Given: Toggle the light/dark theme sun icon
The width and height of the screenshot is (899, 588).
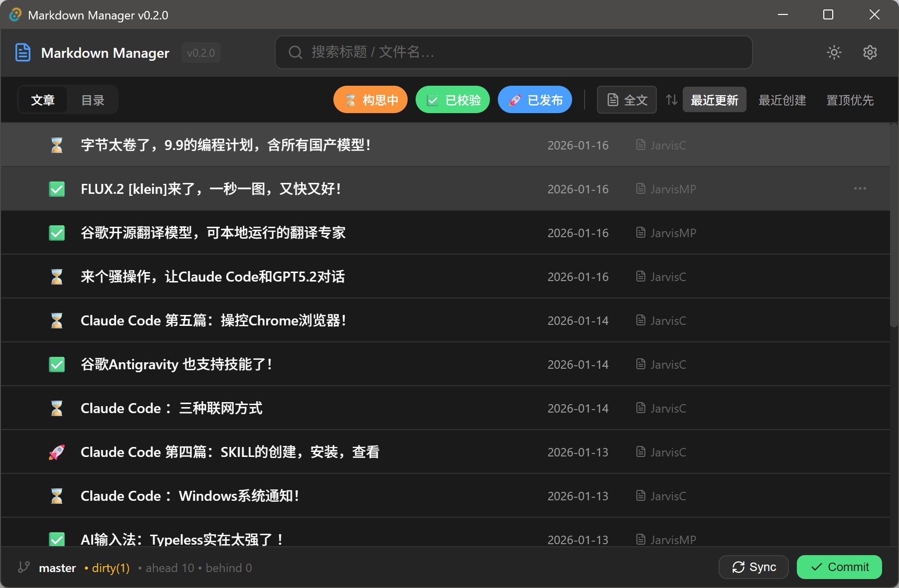Looking at the screenshot, I should (834, 52).
